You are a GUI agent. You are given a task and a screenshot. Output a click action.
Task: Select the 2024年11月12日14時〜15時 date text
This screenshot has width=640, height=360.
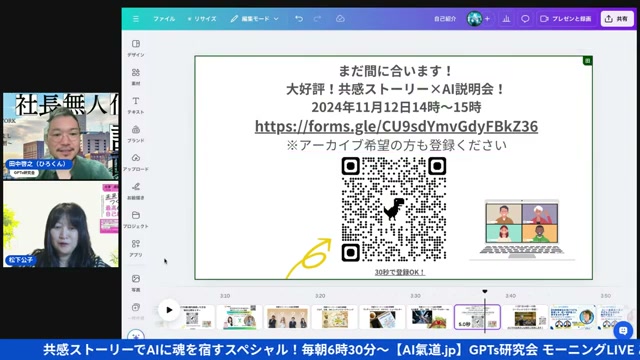396,107
